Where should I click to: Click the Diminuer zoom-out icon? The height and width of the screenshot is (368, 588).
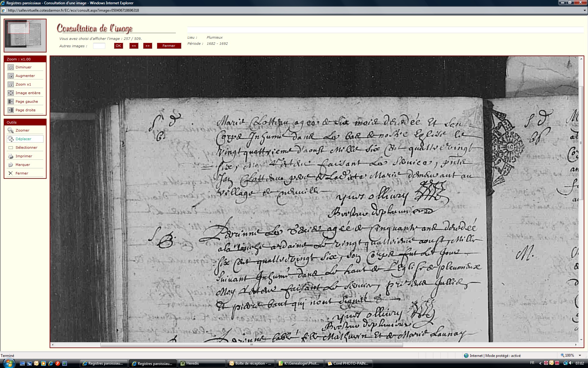11,67
